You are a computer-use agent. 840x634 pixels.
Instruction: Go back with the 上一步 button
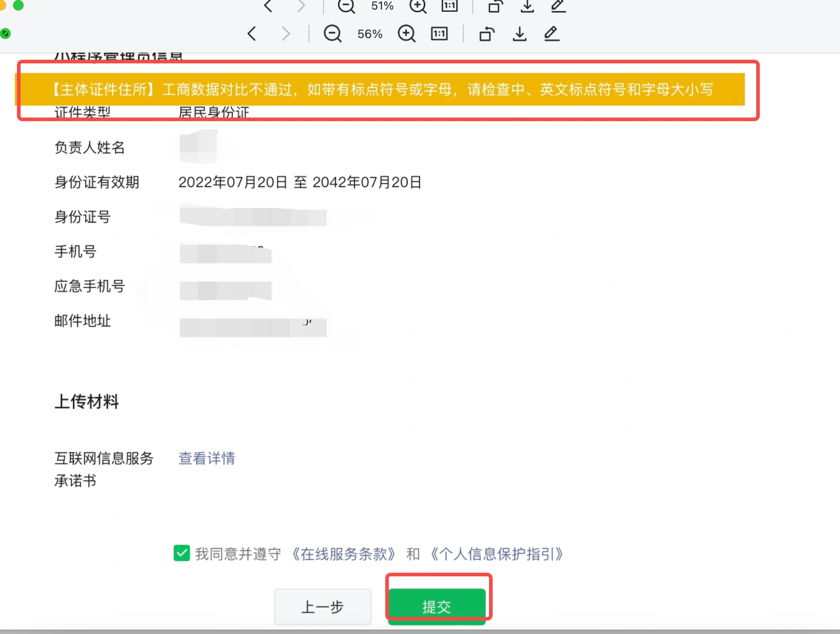[x=323, y=606]
